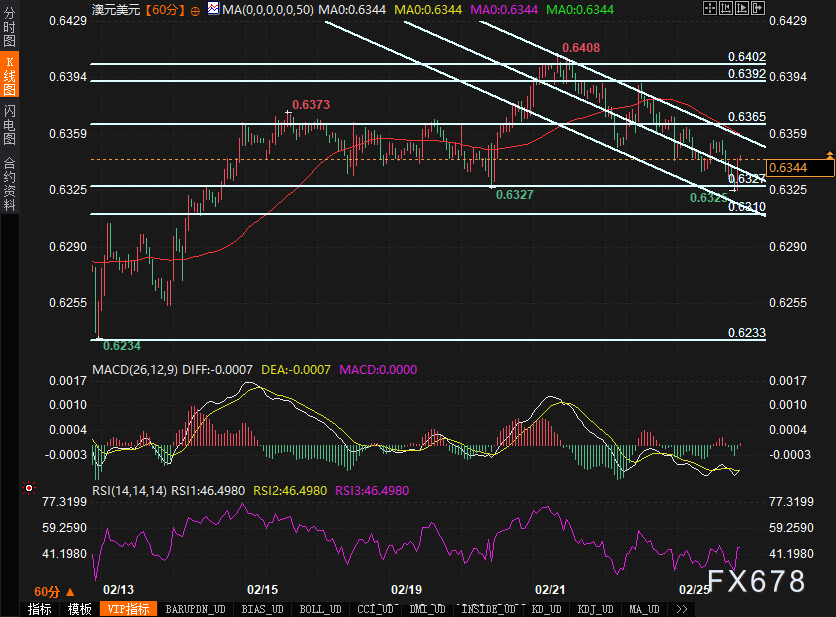Click the round icon left of the RSI panel

[x=29, y=489]
